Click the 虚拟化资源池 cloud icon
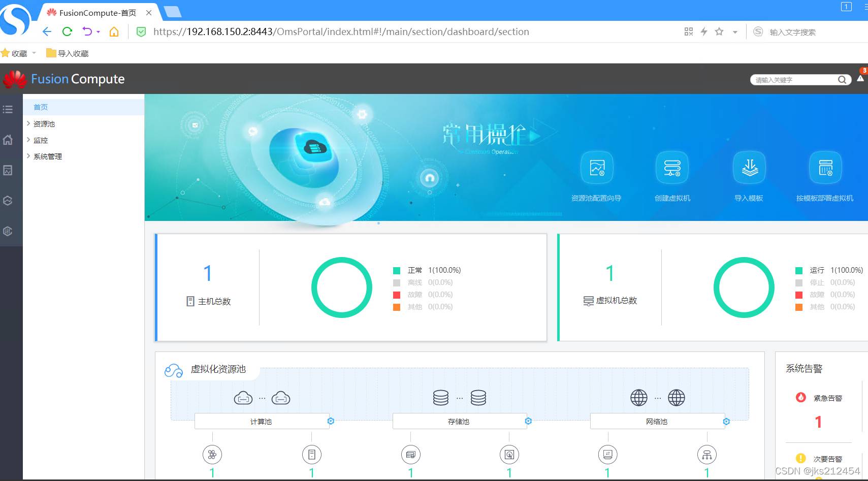 click(x=174, y=370)
